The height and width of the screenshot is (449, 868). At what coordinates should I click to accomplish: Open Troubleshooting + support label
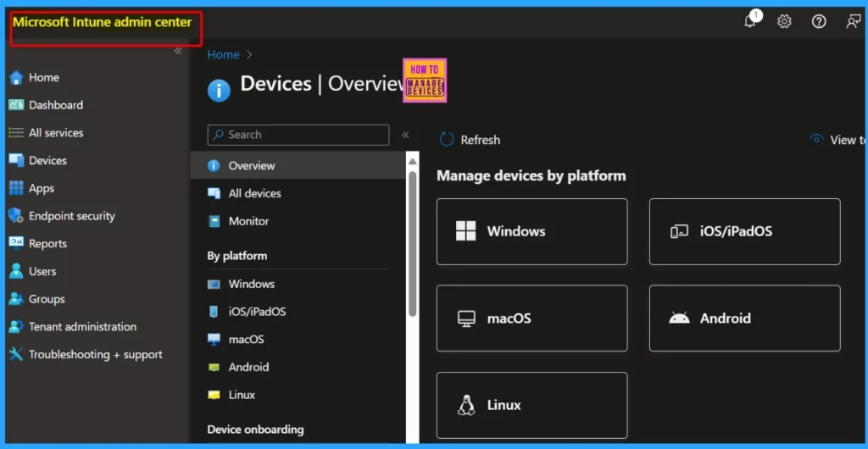tap(96, 354)
